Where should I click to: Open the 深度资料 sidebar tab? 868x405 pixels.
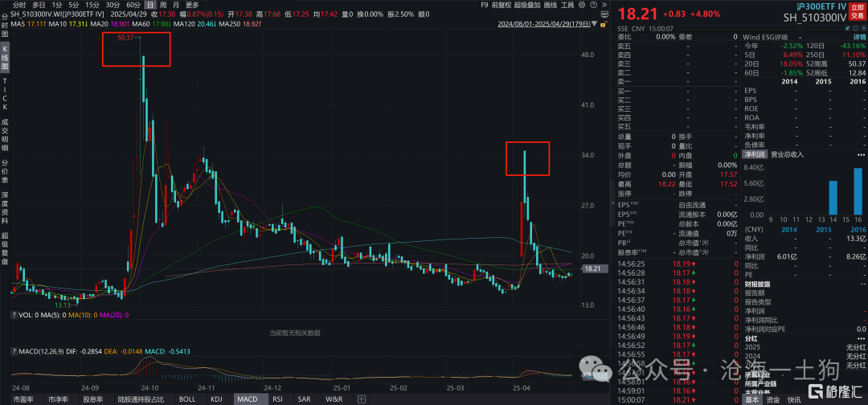tap(5, 209)
